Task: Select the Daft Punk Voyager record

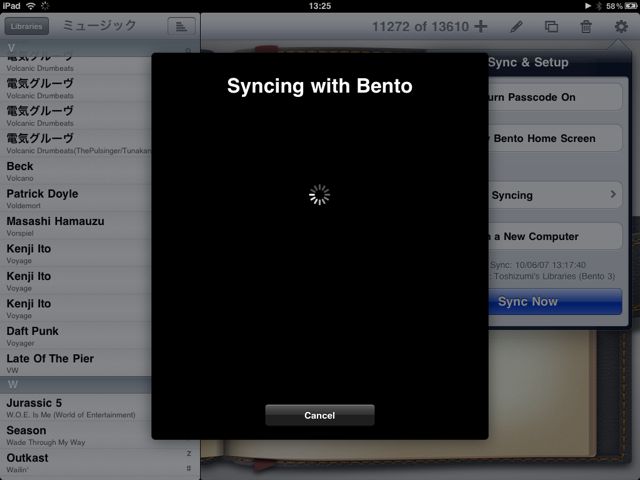Action: tap(76, 336)
